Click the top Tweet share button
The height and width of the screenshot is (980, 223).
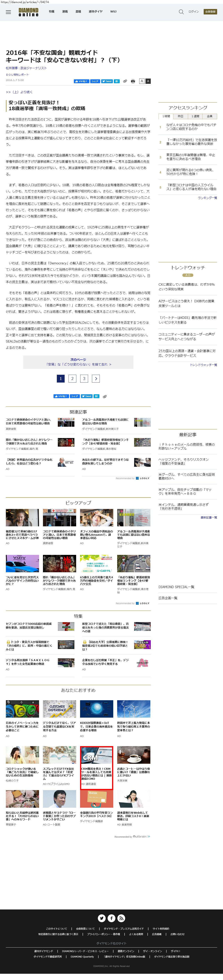(x=107, y=81)
